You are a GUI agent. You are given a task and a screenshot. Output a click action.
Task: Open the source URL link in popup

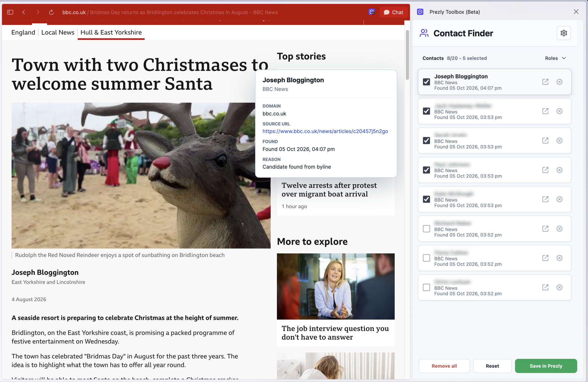point(325,131)
